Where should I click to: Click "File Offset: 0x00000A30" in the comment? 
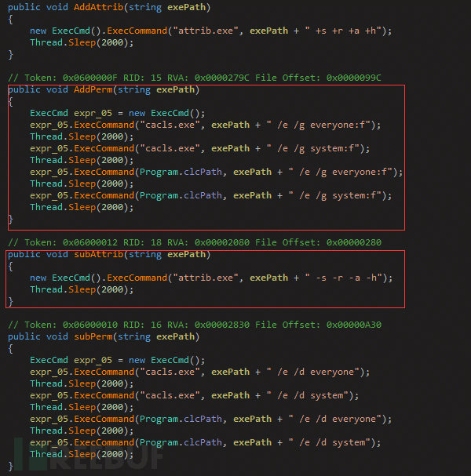click(318, 325)
